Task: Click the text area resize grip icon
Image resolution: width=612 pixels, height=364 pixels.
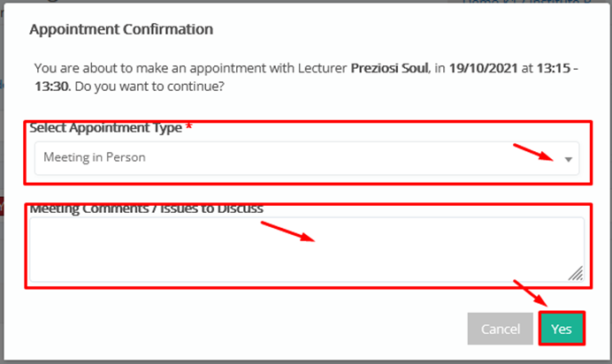Action: coord(576,273)
